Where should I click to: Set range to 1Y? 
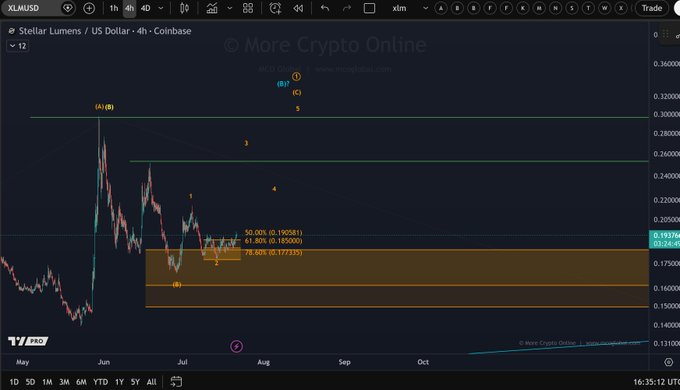click(119, 382)
